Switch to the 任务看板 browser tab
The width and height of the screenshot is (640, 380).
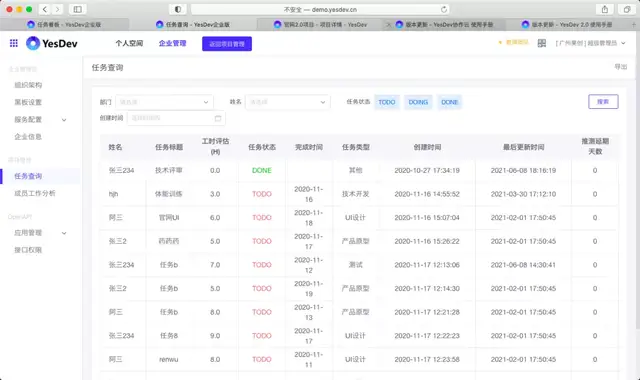pos(64,24)
